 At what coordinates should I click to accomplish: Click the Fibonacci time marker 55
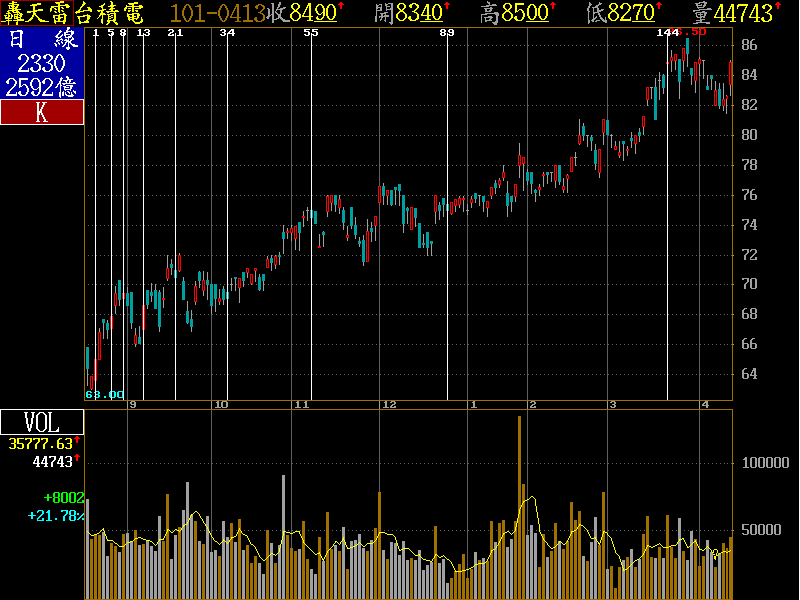tap(311, 32)
